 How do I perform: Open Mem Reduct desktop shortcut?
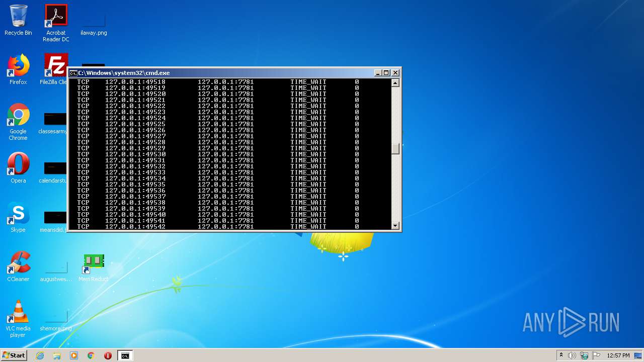pyautogui.click(x=94, y=267)
